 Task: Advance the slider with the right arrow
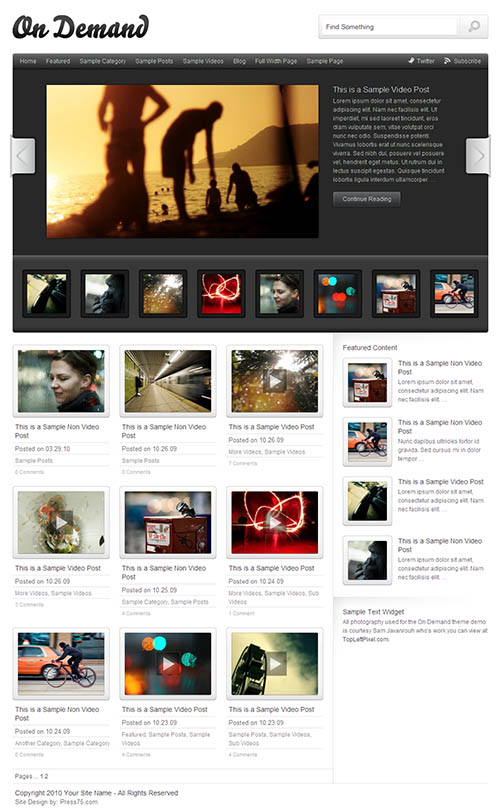click(x=478, y=156)
